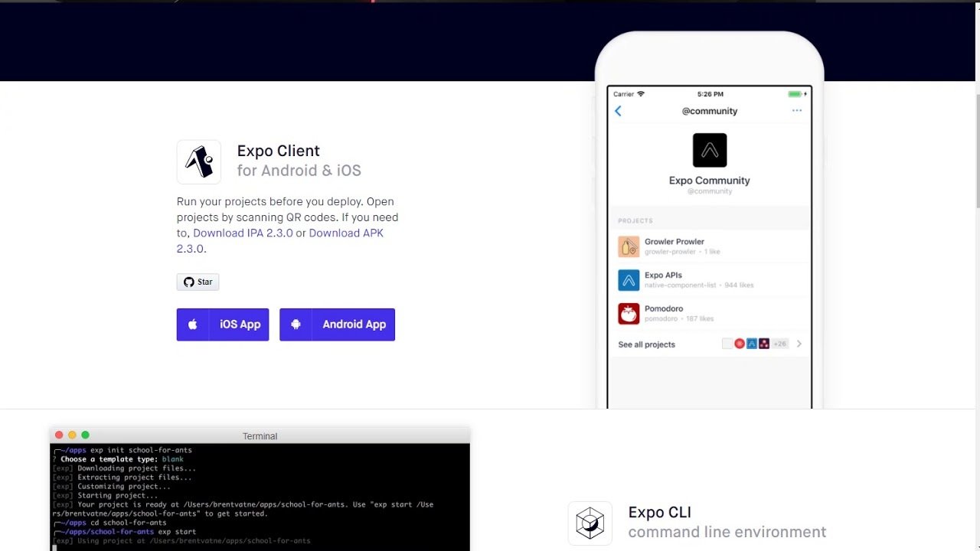Image resolution: width=980 pixels, height=551 pixels.
Task: Click the Expo CLI heading text
Action: point(660,512)
